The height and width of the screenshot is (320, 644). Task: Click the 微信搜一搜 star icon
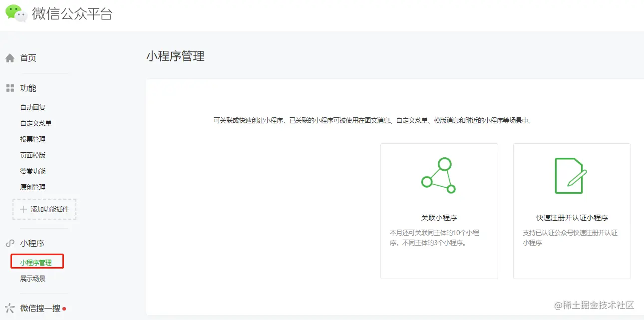pos(9,308)
